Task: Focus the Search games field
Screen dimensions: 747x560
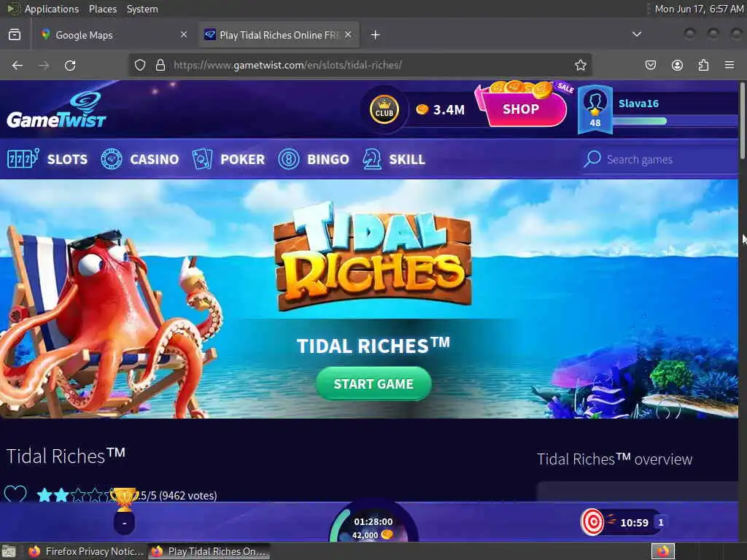Action: [x=660, y=159]
